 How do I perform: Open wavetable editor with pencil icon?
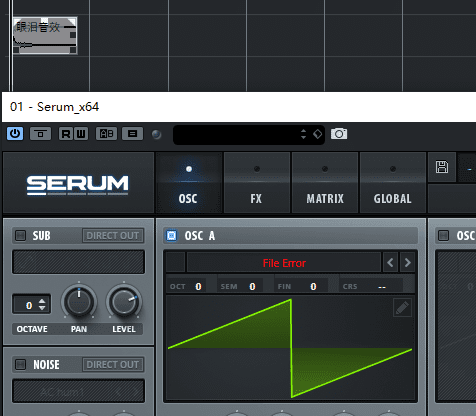[x=402, y=308]
